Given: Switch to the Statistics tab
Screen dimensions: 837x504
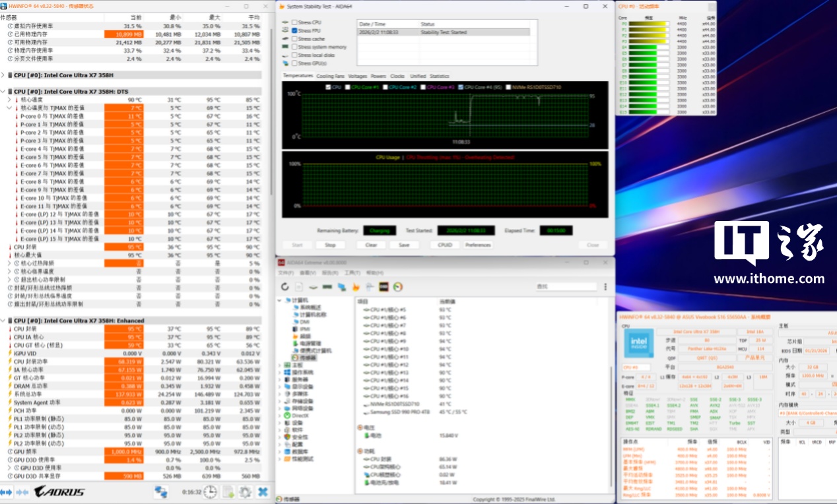Looking at the screenshot, I should coord(439,77).
